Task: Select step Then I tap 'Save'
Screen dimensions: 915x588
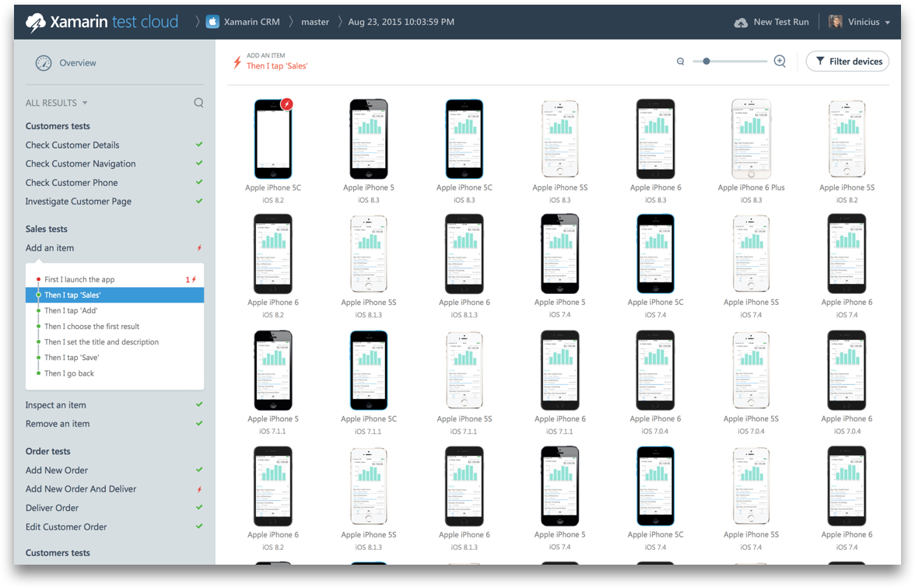Action: [x=72, y=358]
